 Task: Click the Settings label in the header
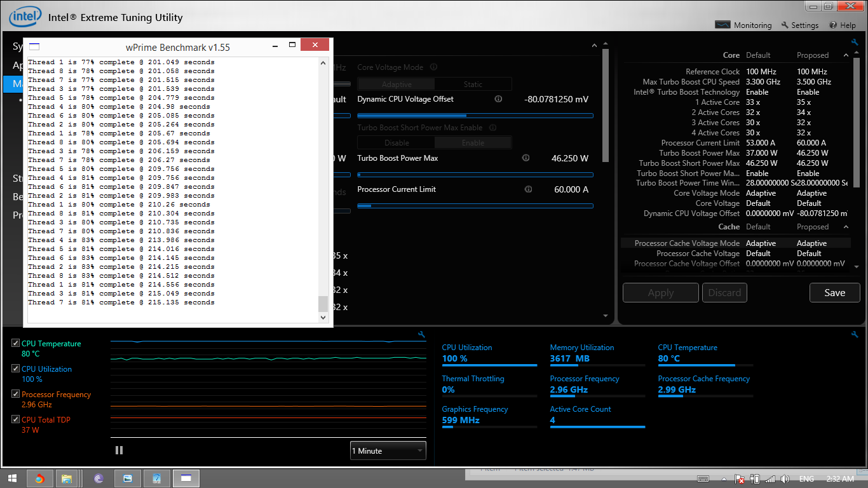click(x=804, y=25)
